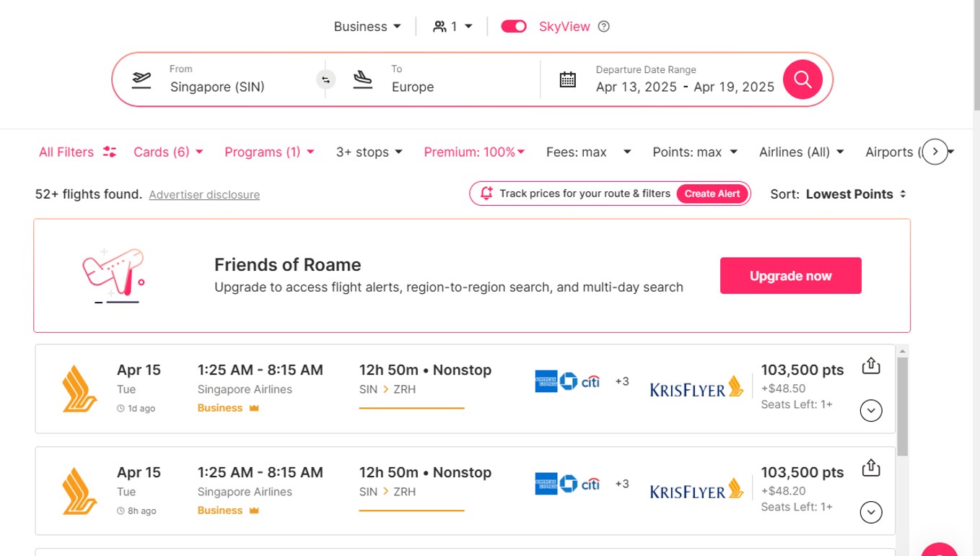Screen dimensions: 980x556
Task: Edit the From field Singapore (SIN)
Action: 217,87
